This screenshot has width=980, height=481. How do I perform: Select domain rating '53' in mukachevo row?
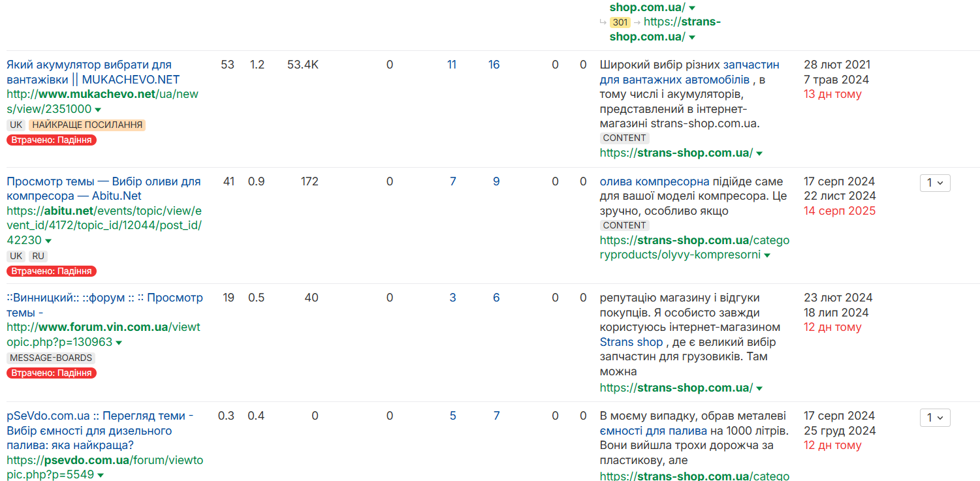click(227, 65)
